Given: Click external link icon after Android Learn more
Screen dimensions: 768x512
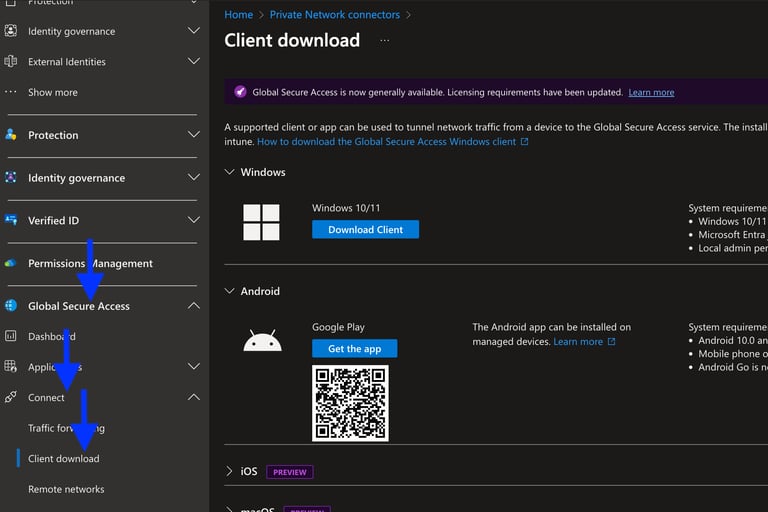Looking at the screenshot, I should click(x=611, y=341).
